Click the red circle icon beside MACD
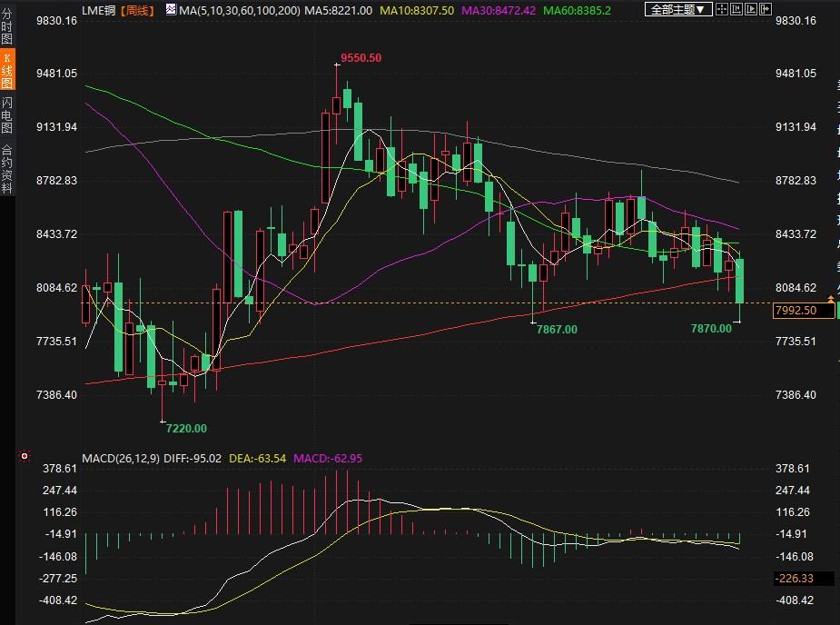Image resolution: width=840 pixels, height=625 pixels. click(25, 457)
